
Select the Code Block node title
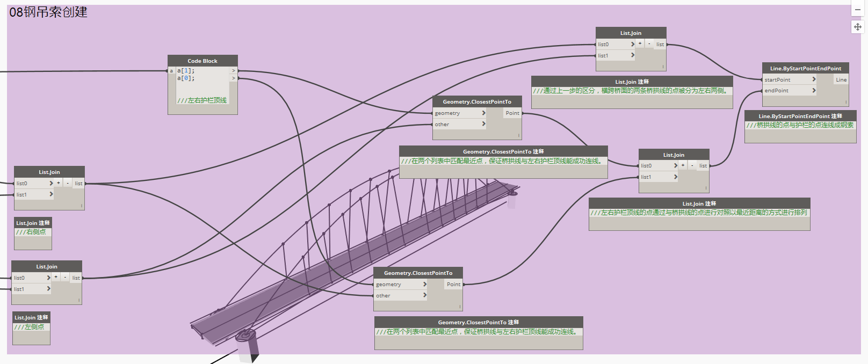tap(202, 61)
